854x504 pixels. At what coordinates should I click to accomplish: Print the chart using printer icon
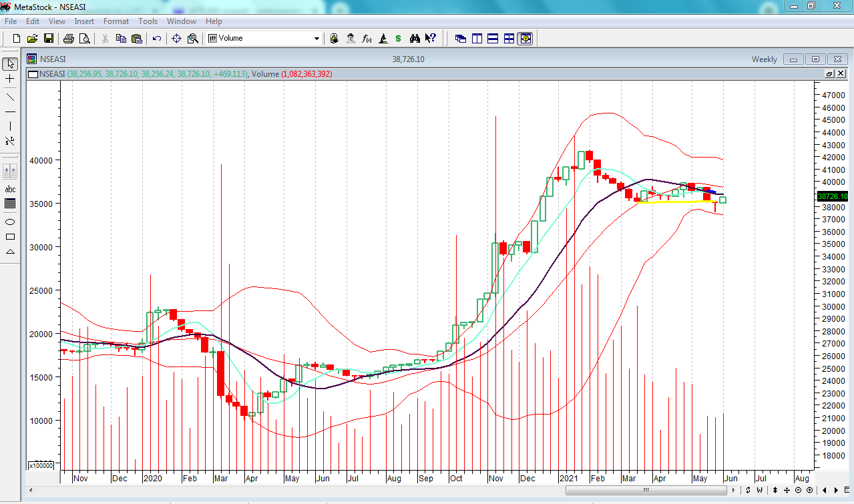click(x=68, y=38)
